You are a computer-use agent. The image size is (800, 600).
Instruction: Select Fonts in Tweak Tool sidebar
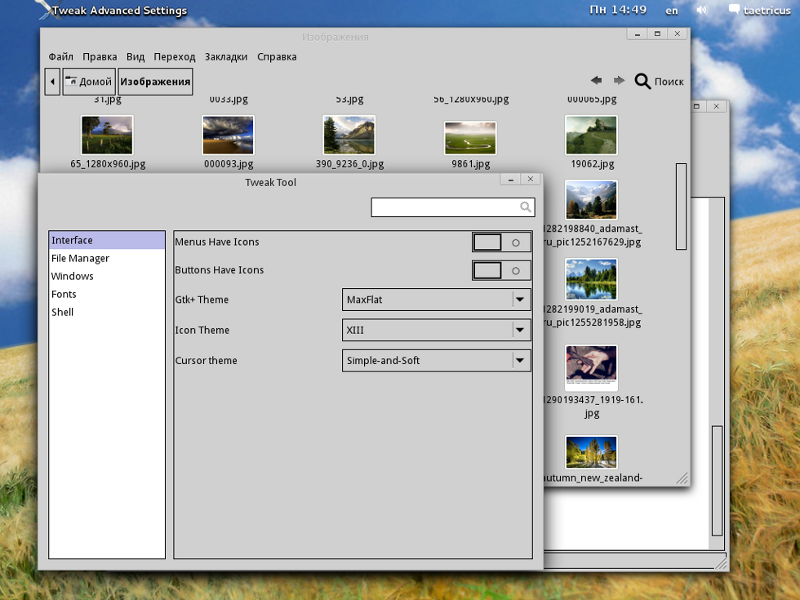[x=107, y=294]
